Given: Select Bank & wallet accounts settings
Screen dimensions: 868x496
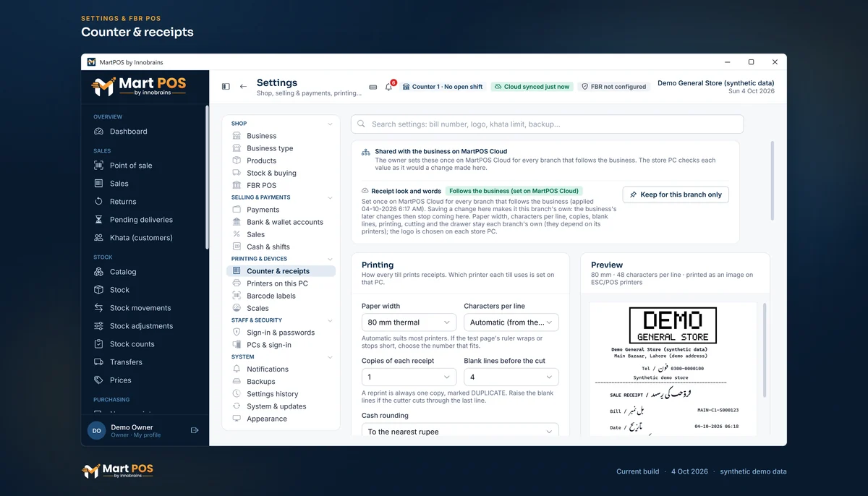Looking at the screenshot, I should pyautogui.click(x=281, y=222).
